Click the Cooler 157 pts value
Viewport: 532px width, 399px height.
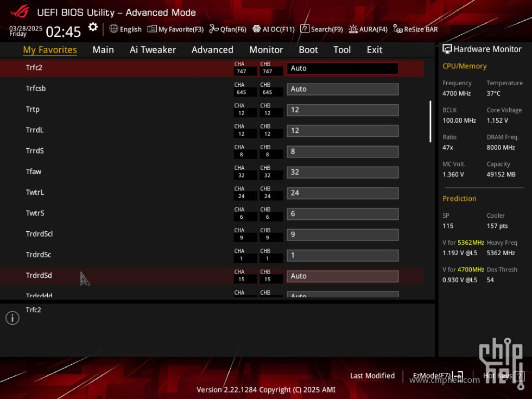point(497,226)
